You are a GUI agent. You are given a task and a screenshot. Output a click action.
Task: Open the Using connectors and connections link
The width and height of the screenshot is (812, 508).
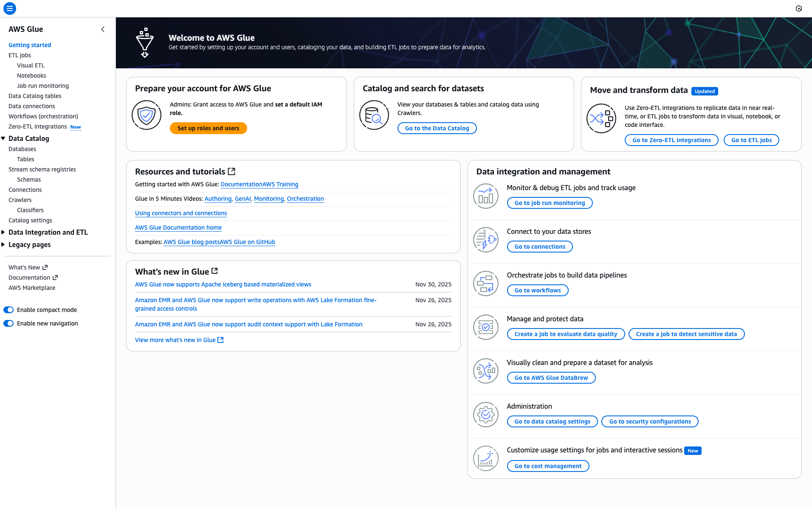point(180,213)
